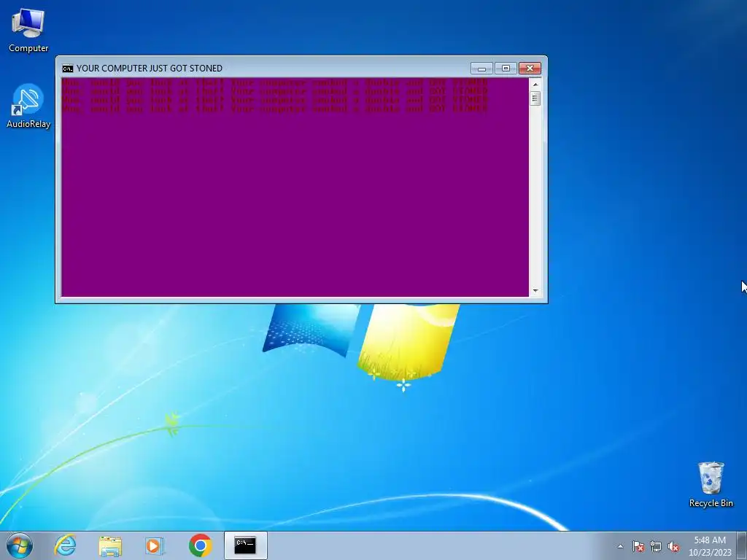
Task: Show hidden system tray icons
Action: (620, 546)
